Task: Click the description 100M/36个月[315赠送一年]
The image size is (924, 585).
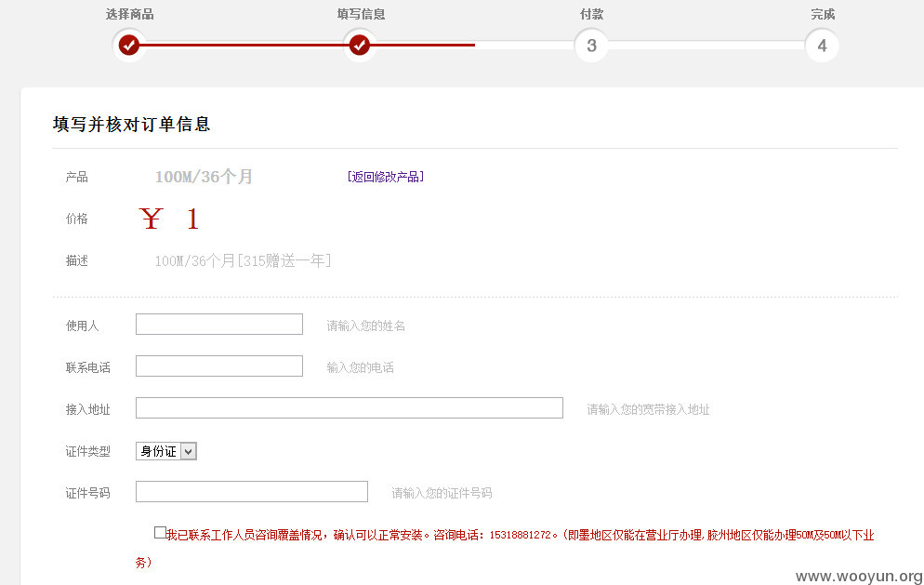Action: (243, 260)
